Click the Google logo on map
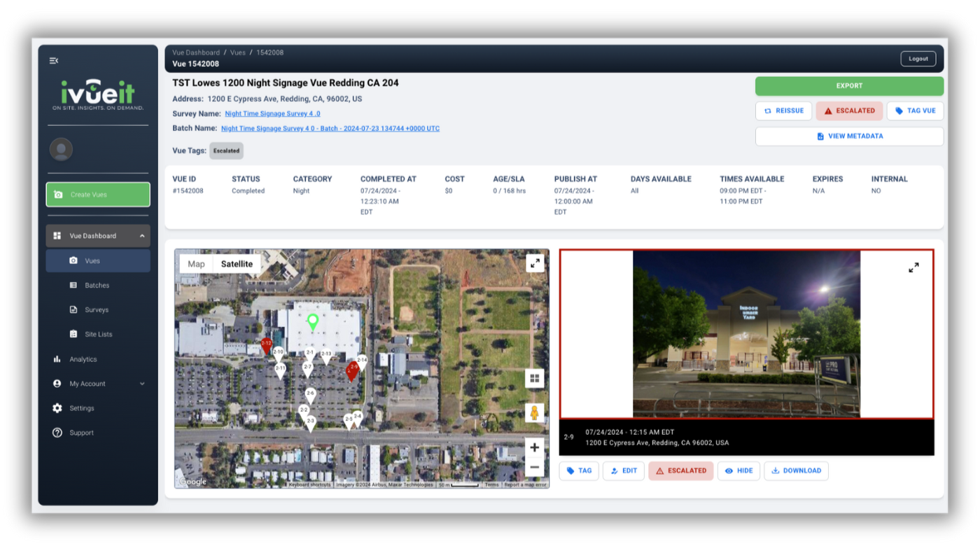This screenshot has height=551, width=980. point(193,482)
